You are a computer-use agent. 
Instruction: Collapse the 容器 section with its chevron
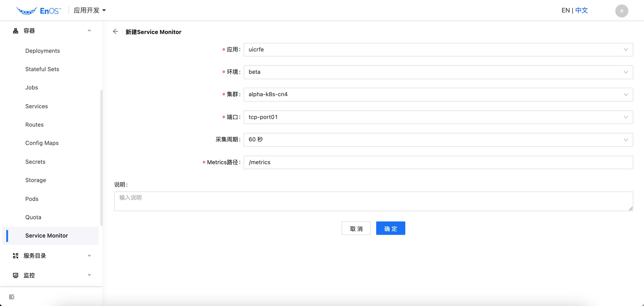(x=89, y=30)
